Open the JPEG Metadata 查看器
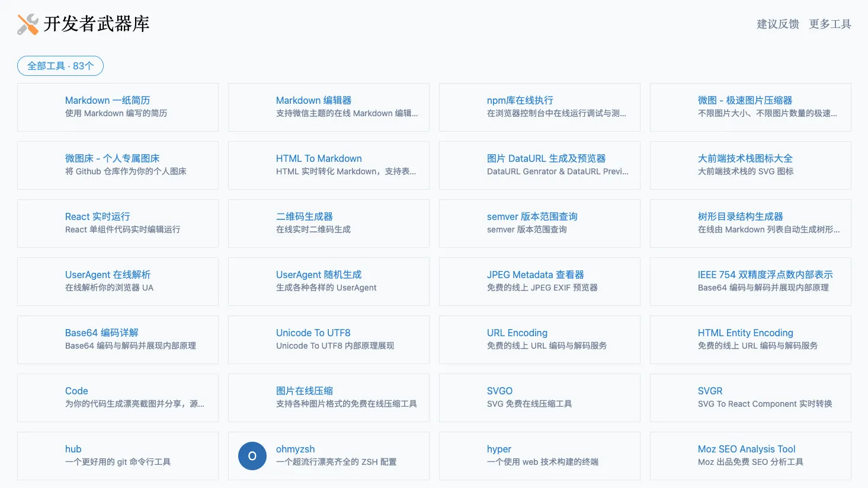 coord(535,275)
